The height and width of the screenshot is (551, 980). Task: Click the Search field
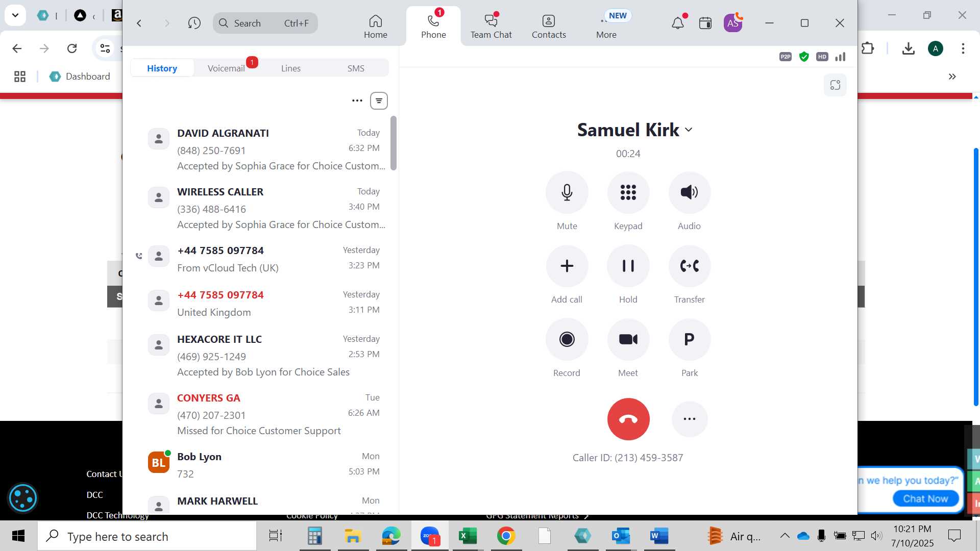coord(265,23)
